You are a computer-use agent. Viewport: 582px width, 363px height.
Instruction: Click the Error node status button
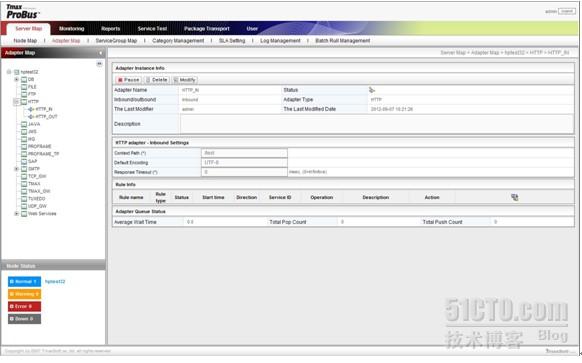click(x=24, y=307)
